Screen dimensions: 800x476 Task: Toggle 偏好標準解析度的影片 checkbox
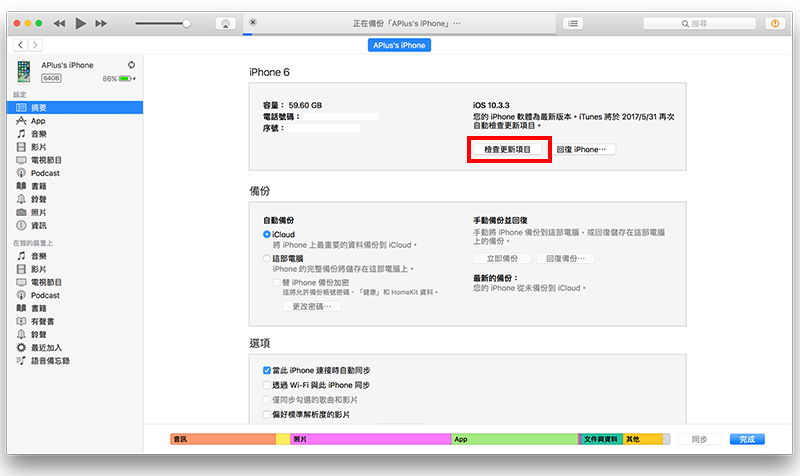click(266, 415)
